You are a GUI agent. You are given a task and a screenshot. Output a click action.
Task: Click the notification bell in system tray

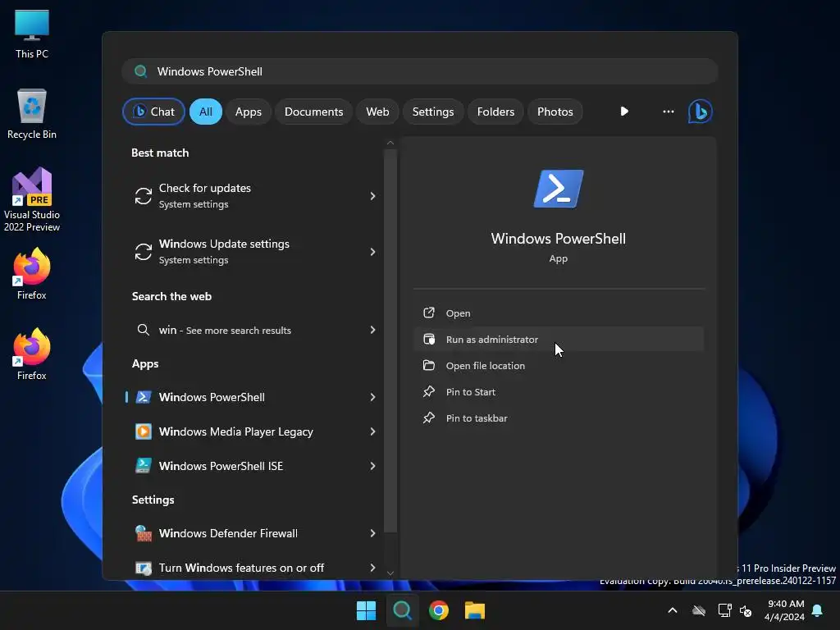(817, 610)
